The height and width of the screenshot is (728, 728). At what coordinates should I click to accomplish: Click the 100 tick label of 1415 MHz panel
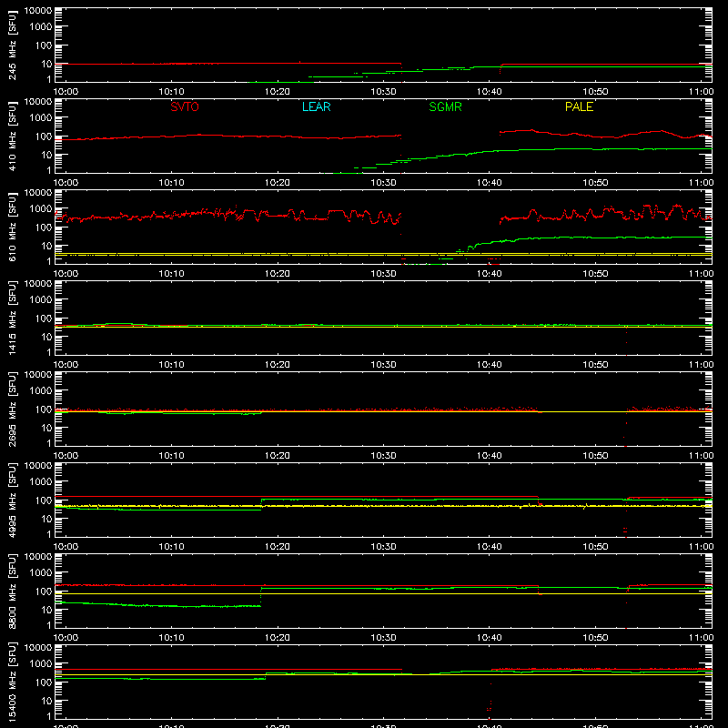(x=44, y=318)
